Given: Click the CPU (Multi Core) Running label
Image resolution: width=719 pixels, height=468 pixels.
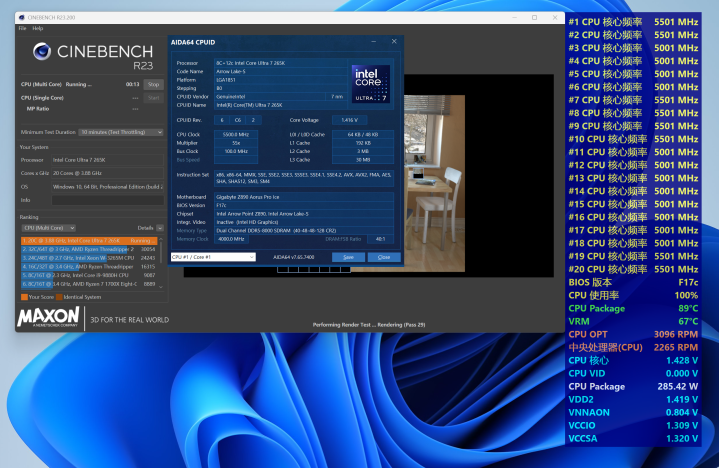Looking at the screenshot, I should (56, 84).
